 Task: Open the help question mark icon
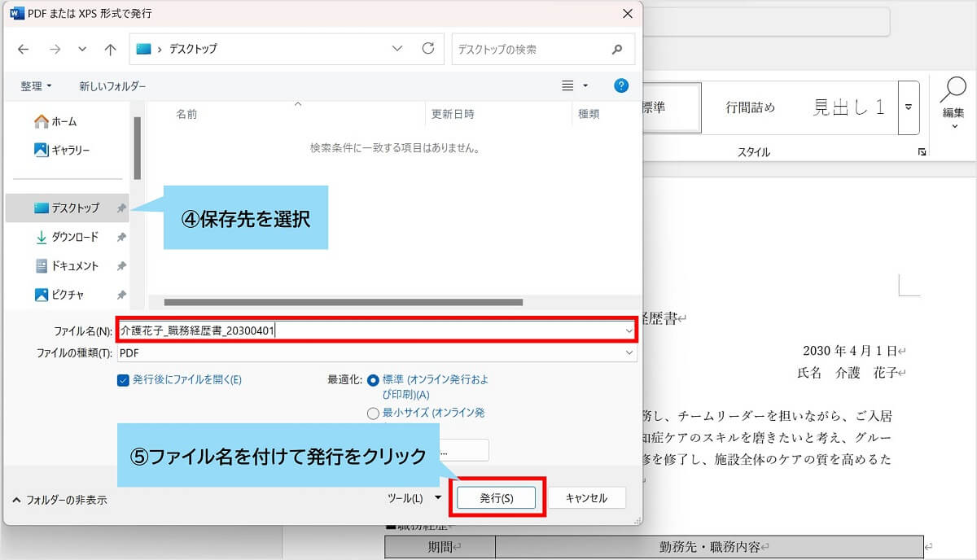[x=620, y=85]
